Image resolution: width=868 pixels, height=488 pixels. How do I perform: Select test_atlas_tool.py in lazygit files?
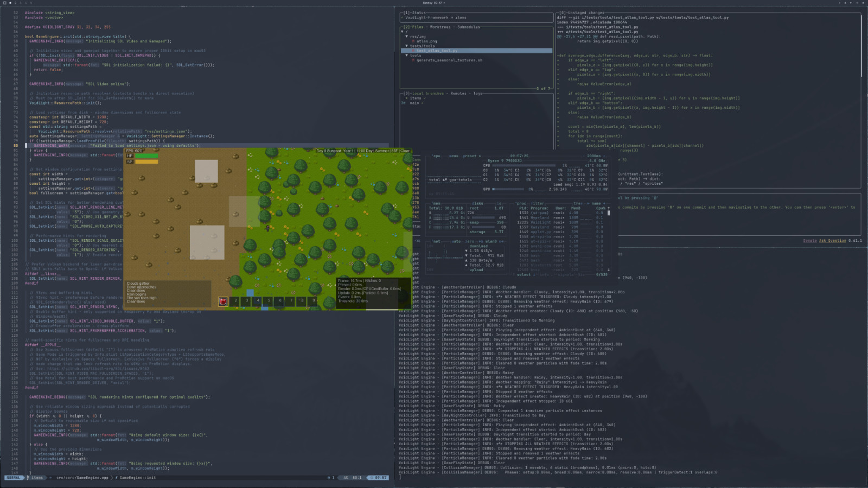tap(437, 51)
